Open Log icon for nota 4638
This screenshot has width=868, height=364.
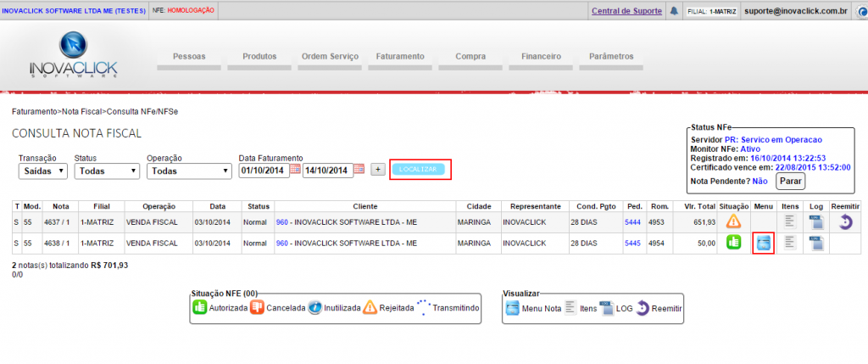point(815,243)
